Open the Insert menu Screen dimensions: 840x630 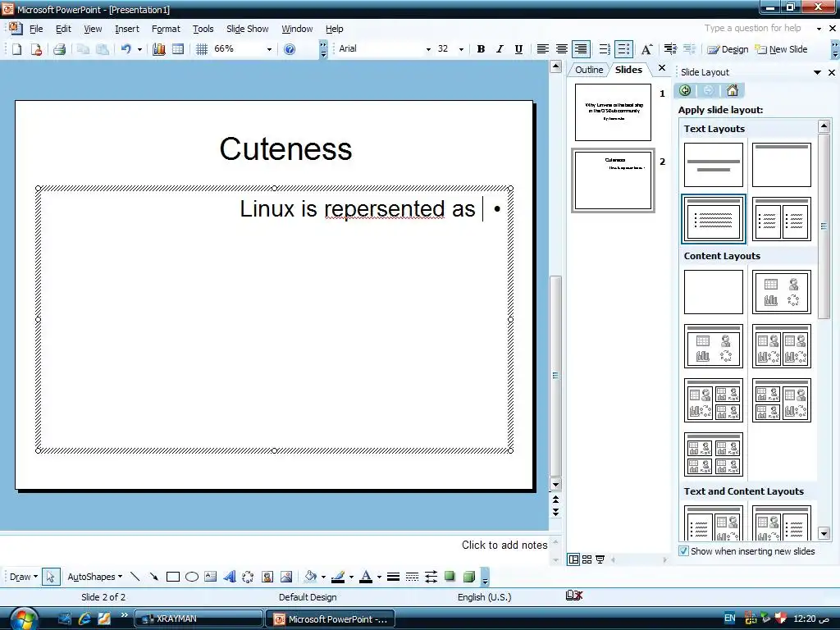pos(127,29)
